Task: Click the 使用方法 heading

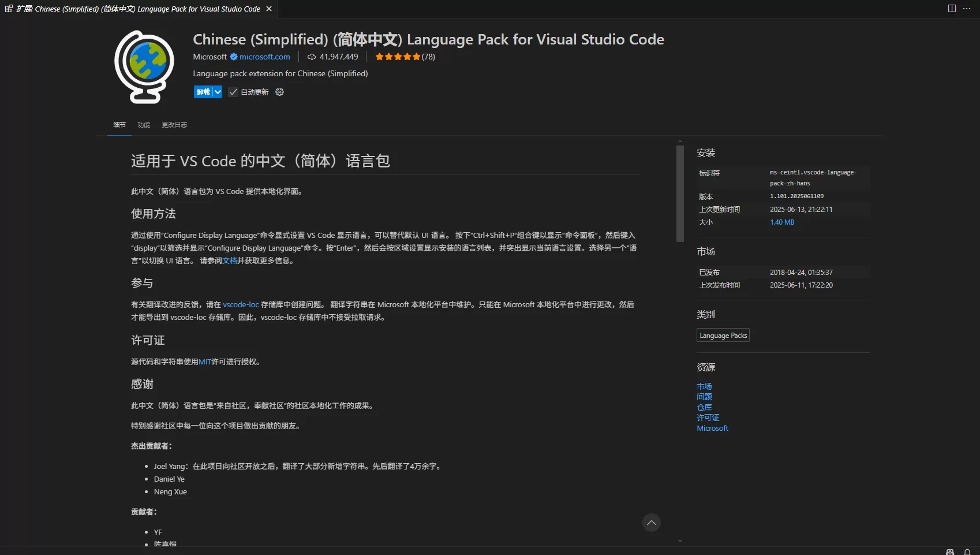Action: click(154, 214)
